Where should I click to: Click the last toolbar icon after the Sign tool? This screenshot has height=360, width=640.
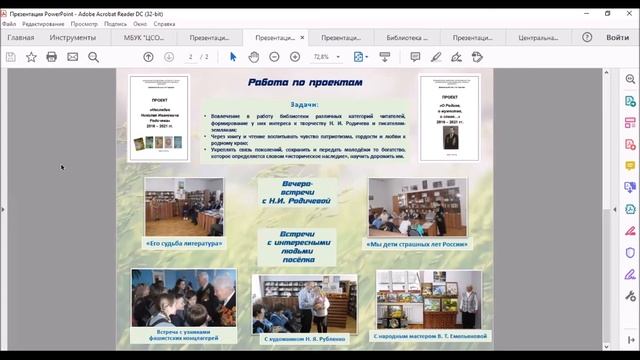click(477, 57)
